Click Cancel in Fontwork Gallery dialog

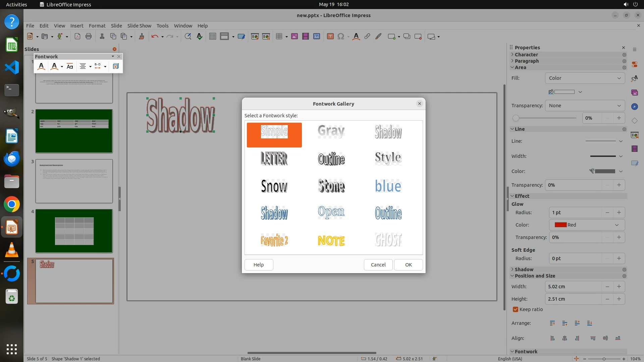click(x=378, y=265)
